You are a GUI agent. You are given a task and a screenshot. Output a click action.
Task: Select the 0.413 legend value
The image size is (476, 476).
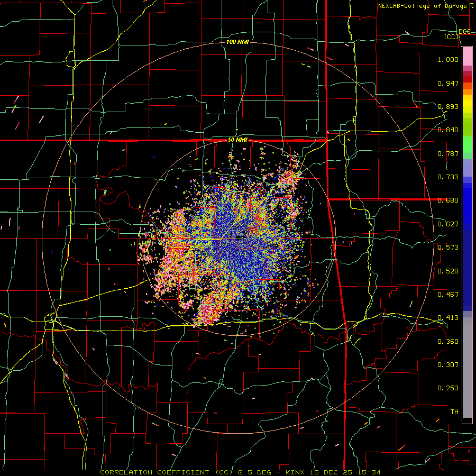[x=448, y=318]
